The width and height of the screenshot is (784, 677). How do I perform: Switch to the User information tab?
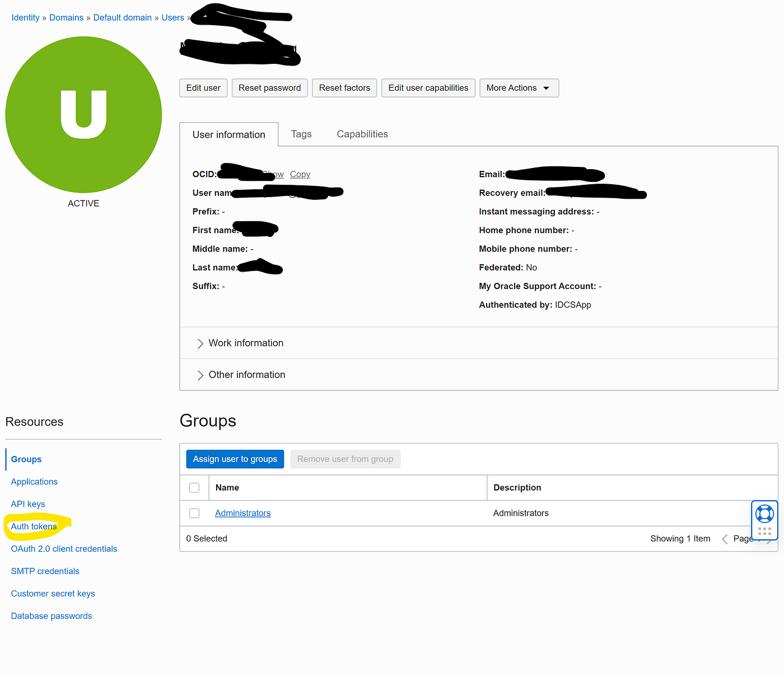click(x=229, y=134)
